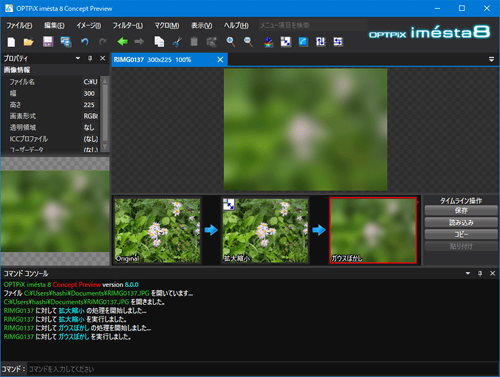Click the scissors cut icon
The image size is (500, 377).
coord(177,42)
